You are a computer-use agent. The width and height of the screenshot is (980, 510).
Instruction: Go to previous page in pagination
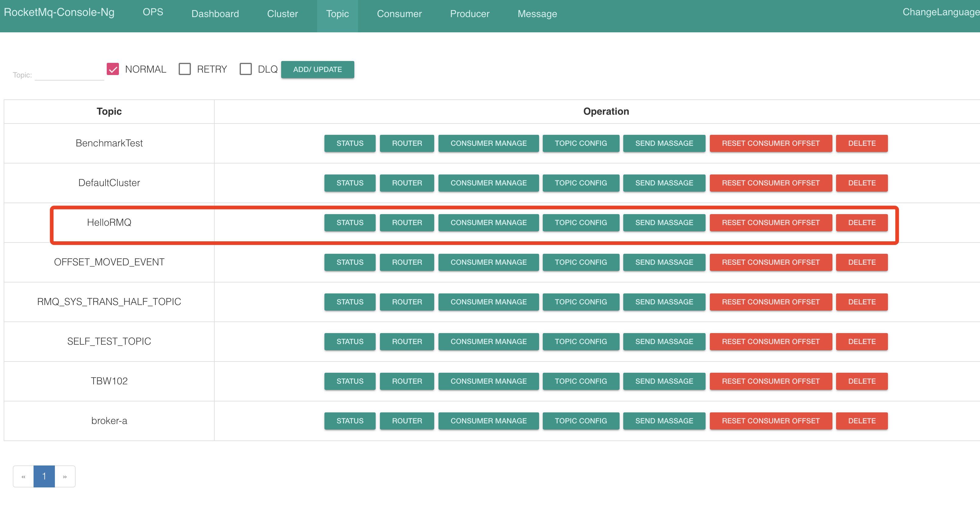[x=23, y=476]
